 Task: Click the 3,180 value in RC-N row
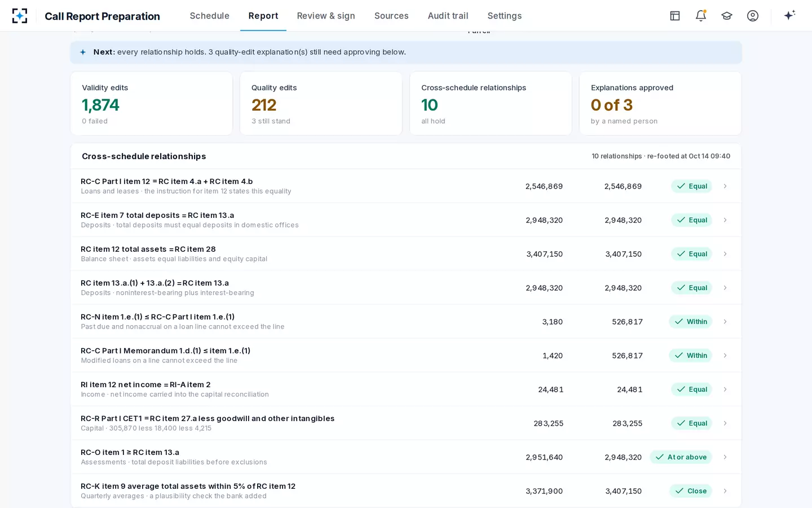point(553,322)
